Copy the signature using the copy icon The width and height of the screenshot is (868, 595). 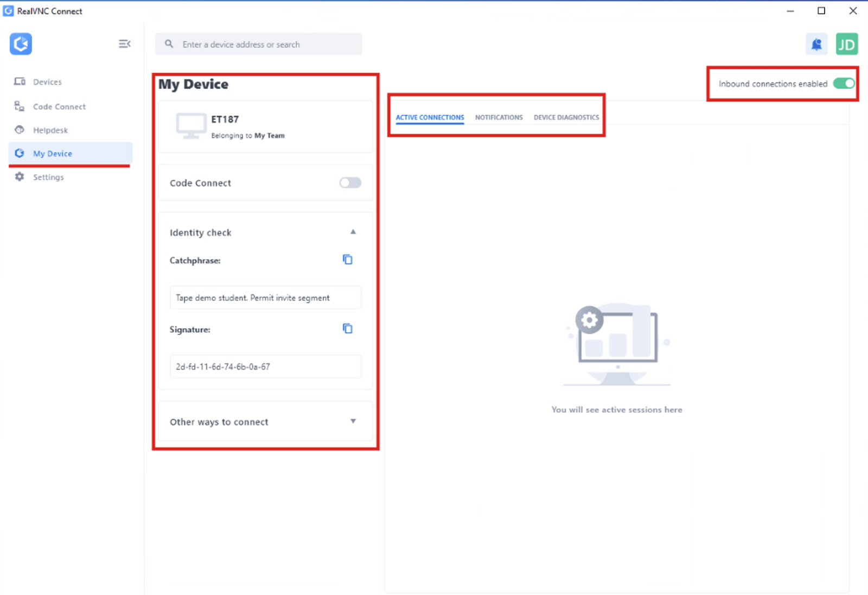347,328
